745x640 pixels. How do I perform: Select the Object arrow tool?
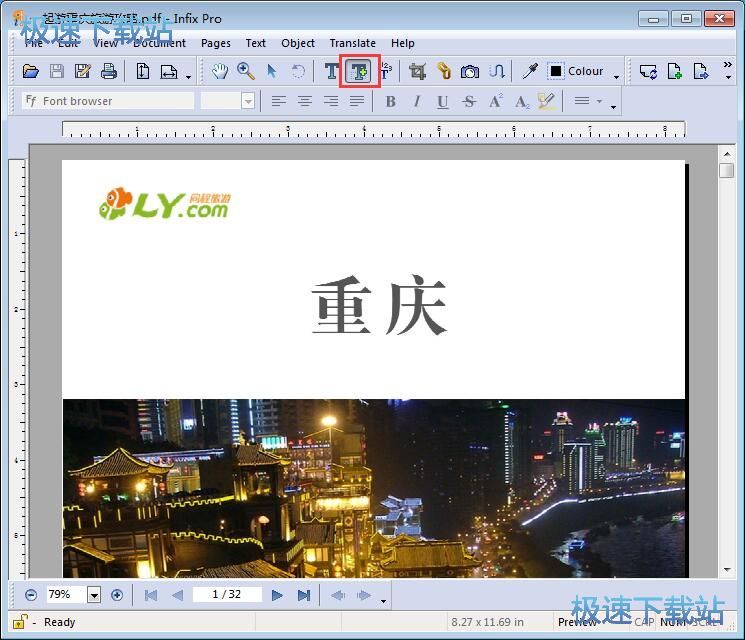click(x=272, y=72)
